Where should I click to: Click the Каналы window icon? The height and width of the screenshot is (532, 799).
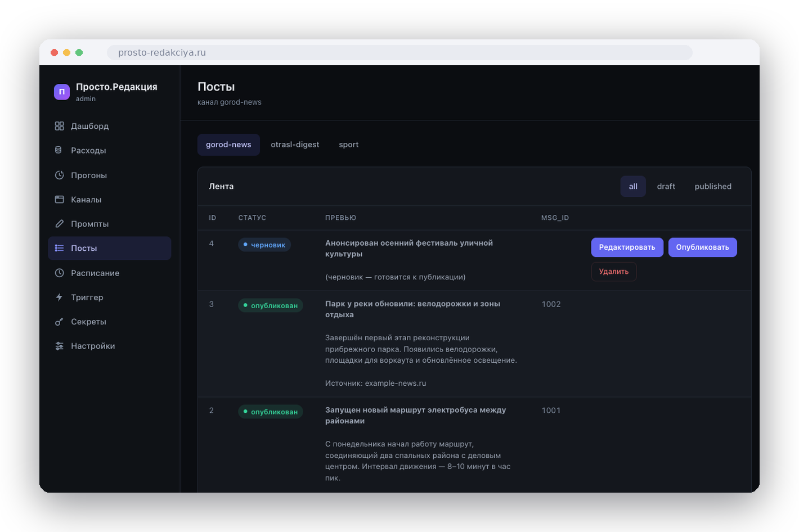pos(59,199)
